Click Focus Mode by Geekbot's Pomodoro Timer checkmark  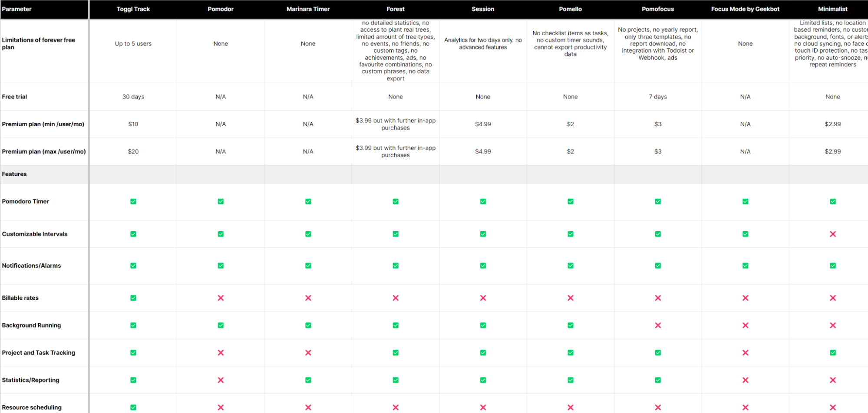[745, 201]
